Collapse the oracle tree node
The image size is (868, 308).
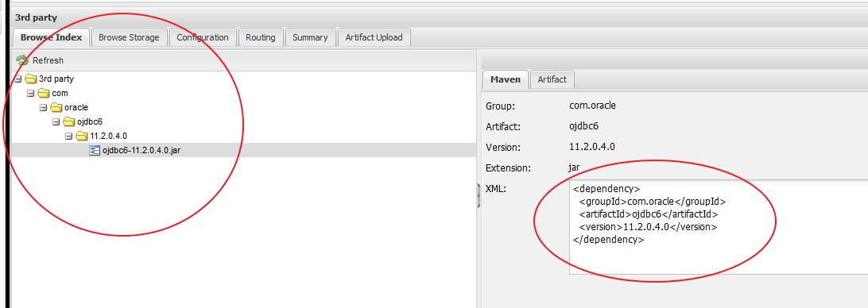[x=43, y=107]
